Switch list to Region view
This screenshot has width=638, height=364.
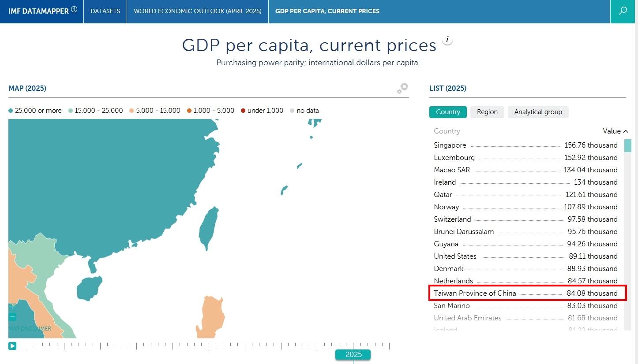(487, 112)
